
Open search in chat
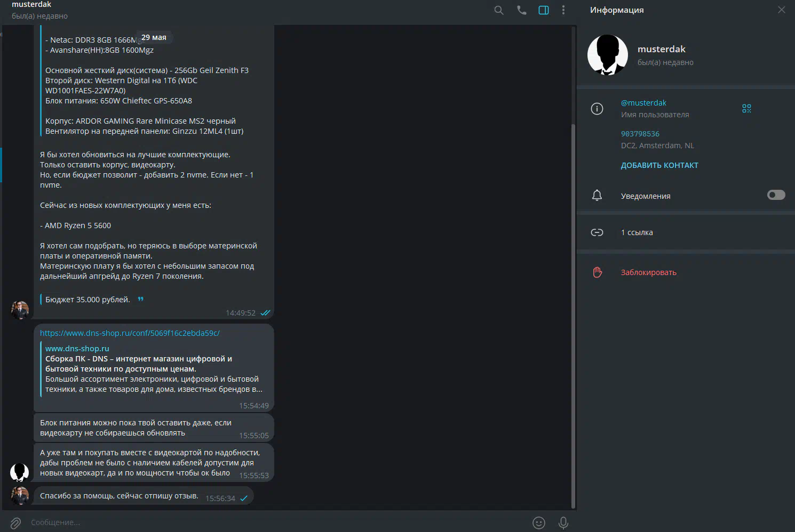coord(499,10)
